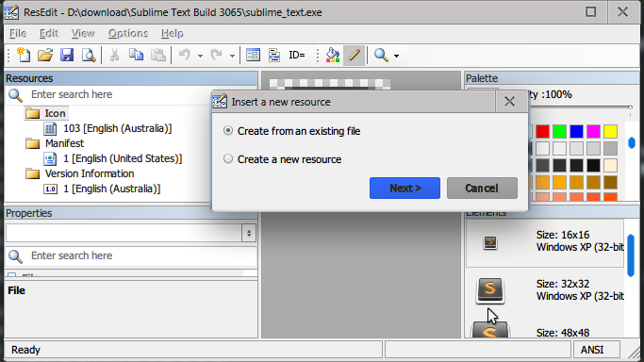The height and width of the screenshot is (362, 644).
Task: Collapse the Manifest folder
Action: (32, 143)
